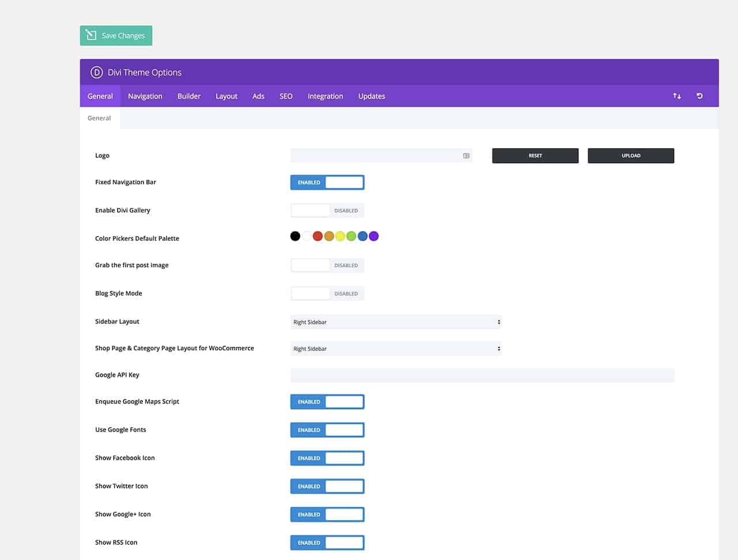738x560 pixels.
Task: Click into the Google API Key field
Action: [482, 376]
